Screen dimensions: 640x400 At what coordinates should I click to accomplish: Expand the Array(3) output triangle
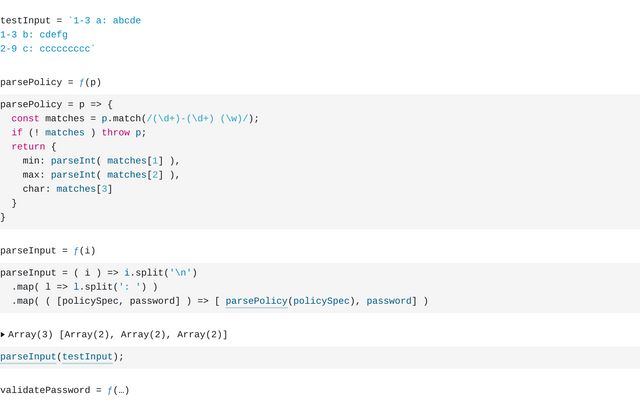coord(3,335)
